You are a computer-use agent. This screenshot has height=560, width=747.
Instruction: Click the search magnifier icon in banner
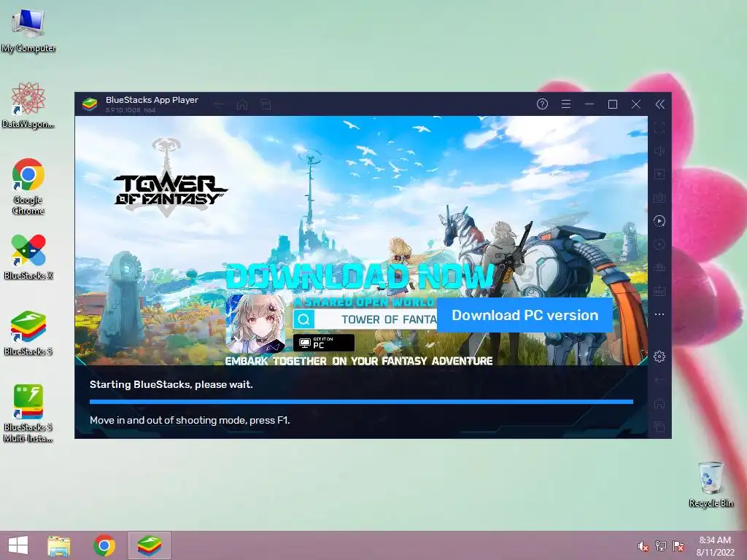304,319
